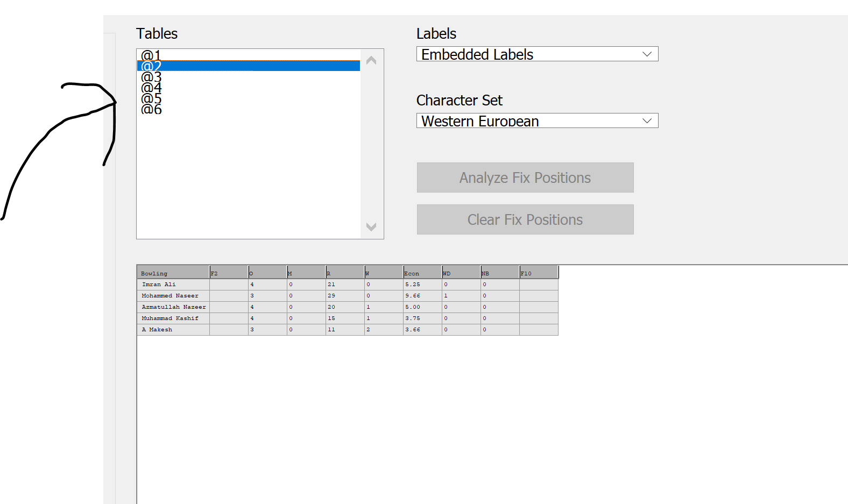Select table @2 in Tables list
This screenshot has height=504, width=848.
pyautogui.click(x=151, y=66)
